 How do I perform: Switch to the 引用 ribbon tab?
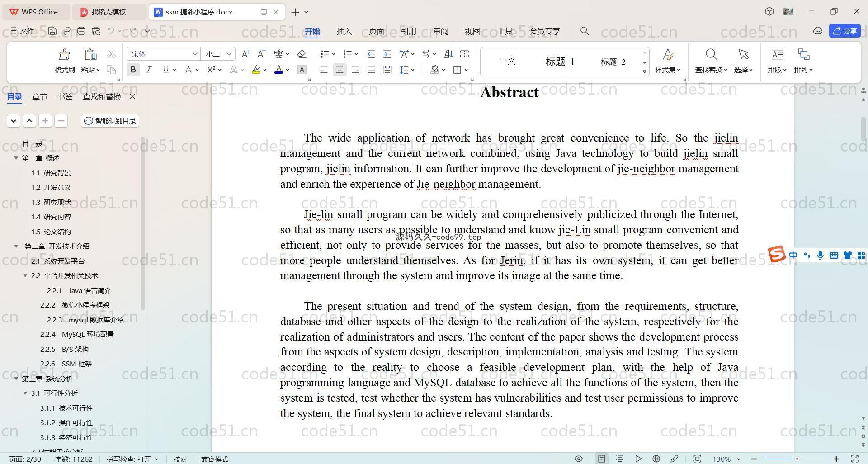pos(408,31)
